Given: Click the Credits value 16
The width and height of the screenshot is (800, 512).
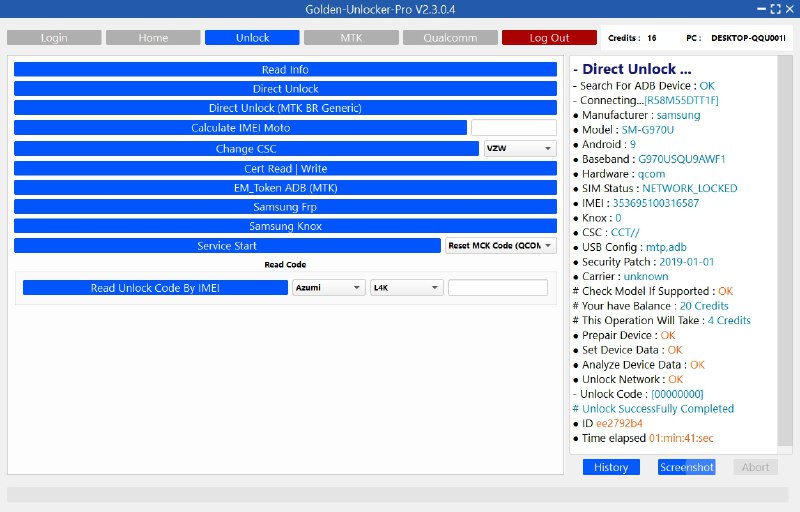Looking at the screenshot, I should coord(652,38).
